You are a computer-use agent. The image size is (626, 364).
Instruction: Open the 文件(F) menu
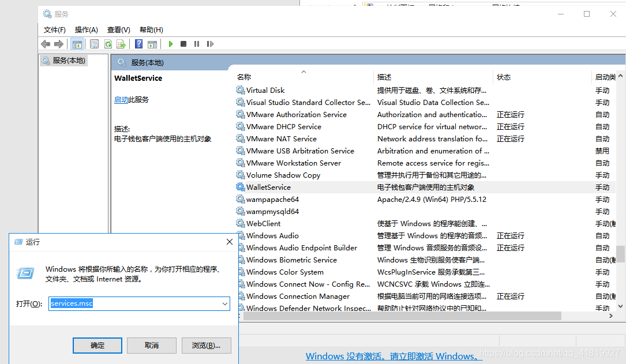click(x=54, y=30)
